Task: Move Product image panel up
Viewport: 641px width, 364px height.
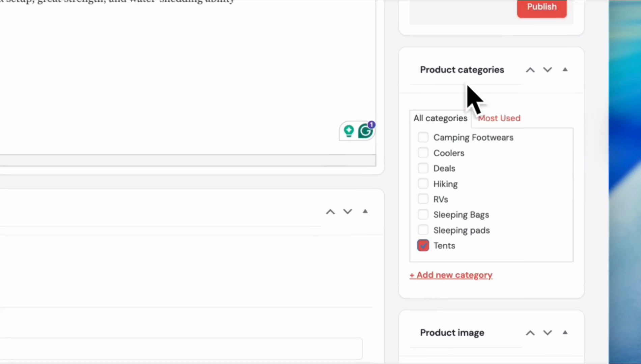Action: pyautogui.click(x=530, y=333)
